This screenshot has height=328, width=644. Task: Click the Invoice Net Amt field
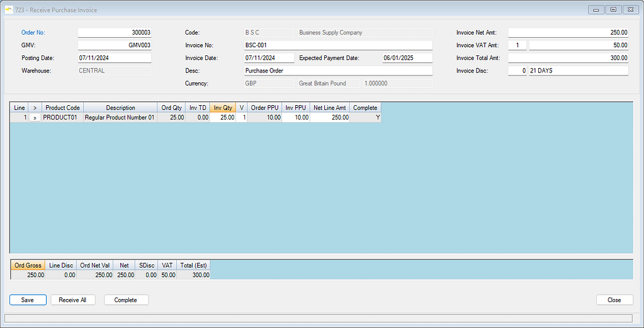[568, 32]
